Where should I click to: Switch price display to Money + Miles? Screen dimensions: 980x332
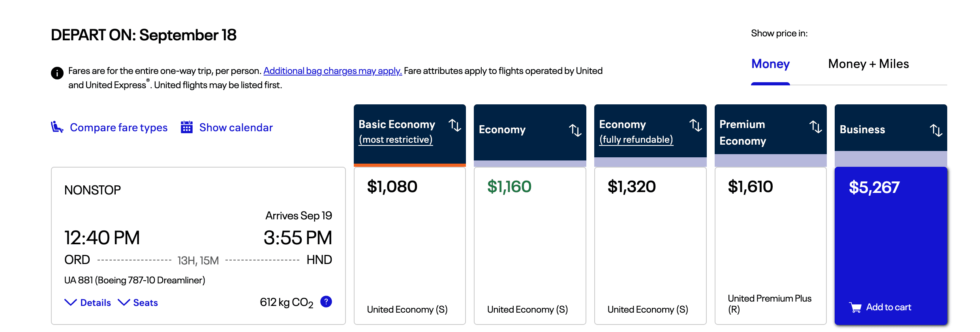tap(868, 64)
